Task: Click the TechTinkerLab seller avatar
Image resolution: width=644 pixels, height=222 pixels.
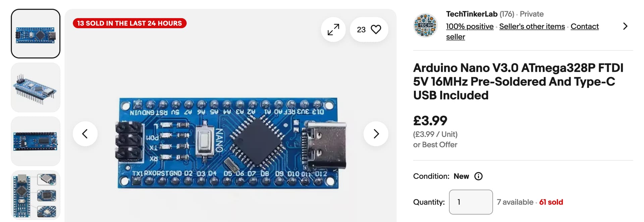Action: [426, 25]
